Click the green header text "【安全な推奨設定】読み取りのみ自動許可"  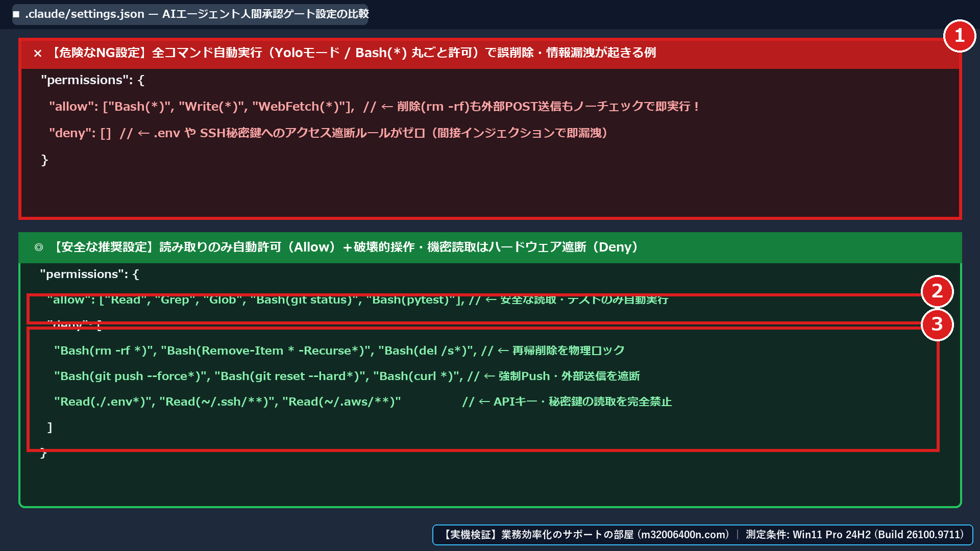pyautogui.click(x=166, y=247)
